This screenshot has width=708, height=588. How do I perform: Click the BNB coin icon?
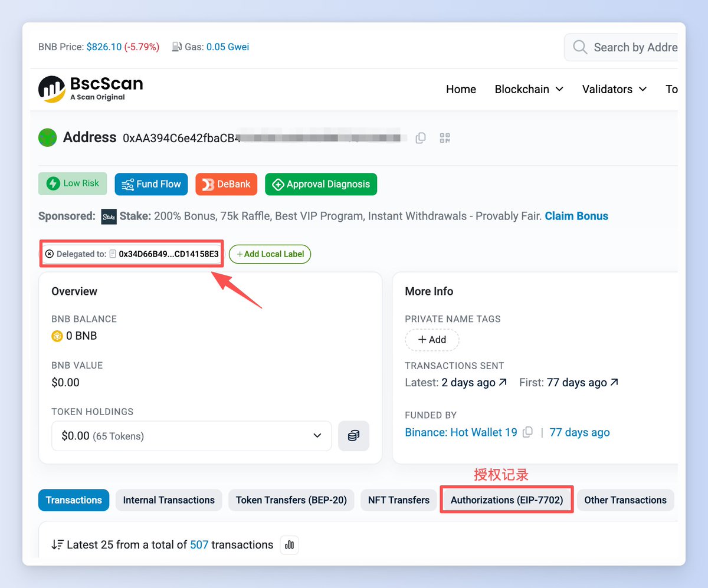coord(57,336)
